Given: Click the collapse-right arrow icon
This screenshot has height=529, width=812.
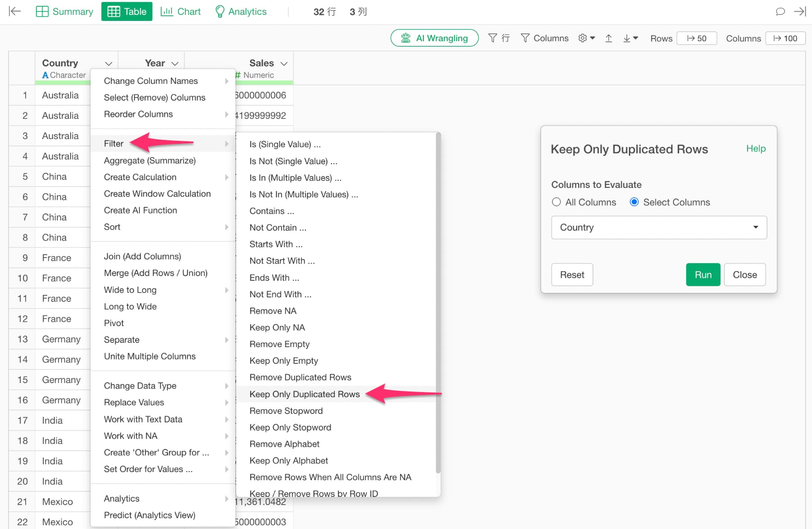Looking at the screenshot, I should pyautogui.click(x=800, y=12).
